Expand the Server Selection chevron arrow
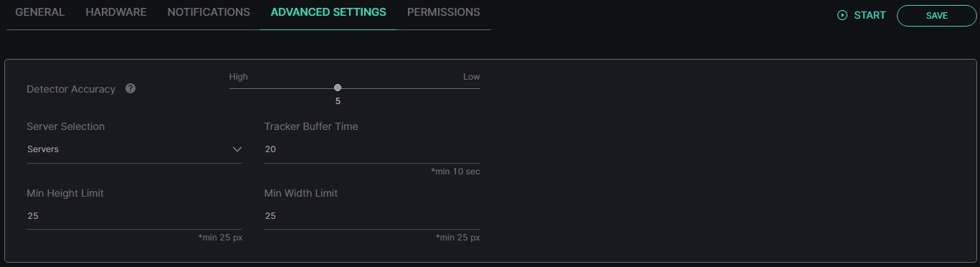Image resolution: width=980 pixels, height=267 pixels. pos(237,149)
